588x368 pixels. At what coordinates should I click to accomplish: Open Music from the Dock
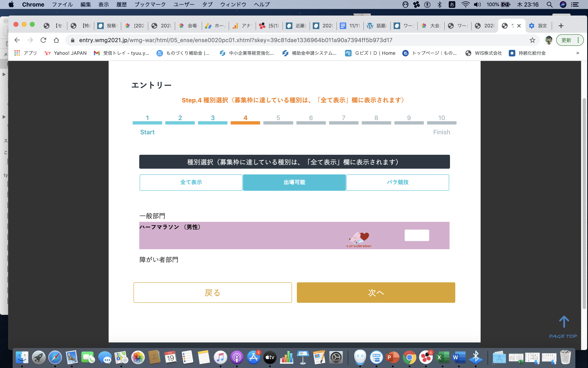pos(220,357)
